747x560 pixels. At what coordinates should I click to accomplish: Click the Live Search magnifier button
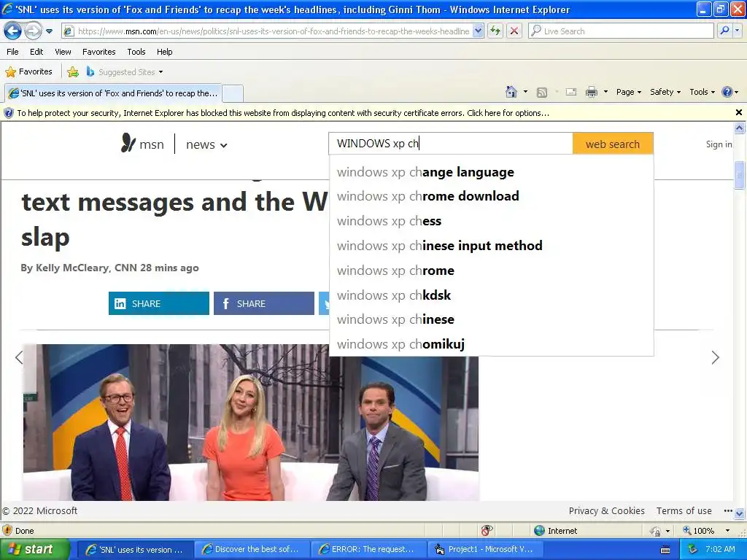click(x=724, y=31)
